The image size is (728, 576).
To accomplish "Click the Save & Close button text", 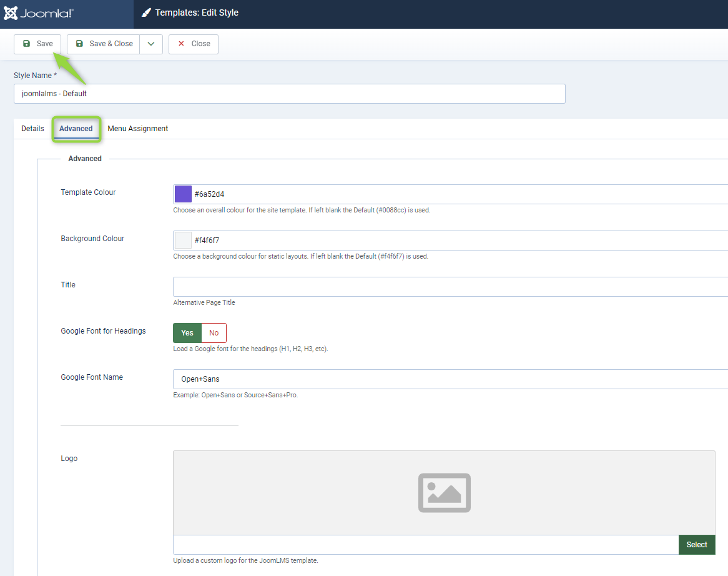I will click(x=111, y=44).
